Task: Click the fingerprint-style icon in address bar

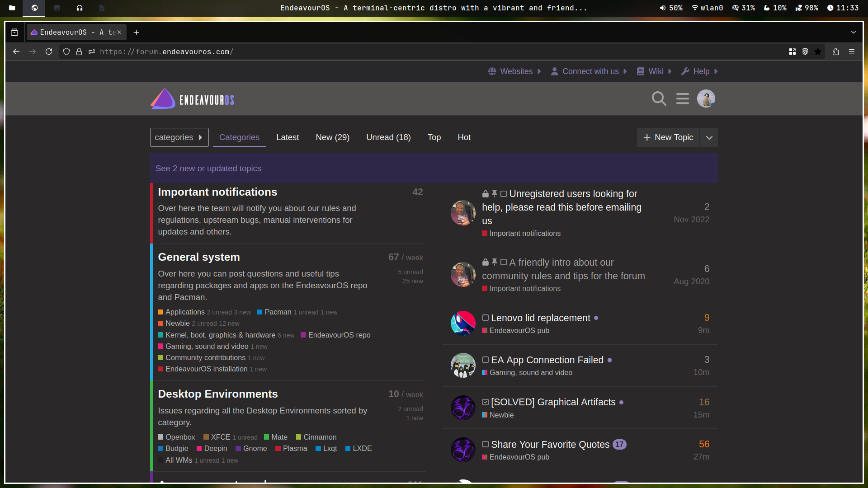Action: 805,52
